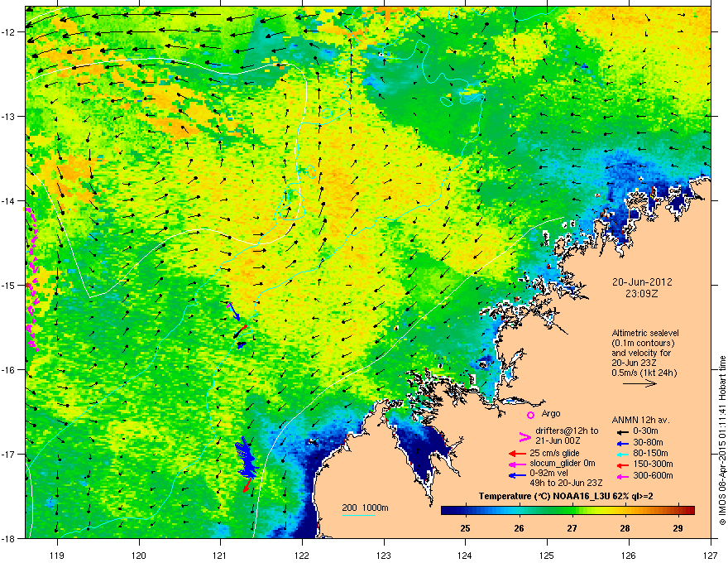Click the blue arrow beside 0-92m vel
This screenshot has width=728, height=563.
point(517,475)
